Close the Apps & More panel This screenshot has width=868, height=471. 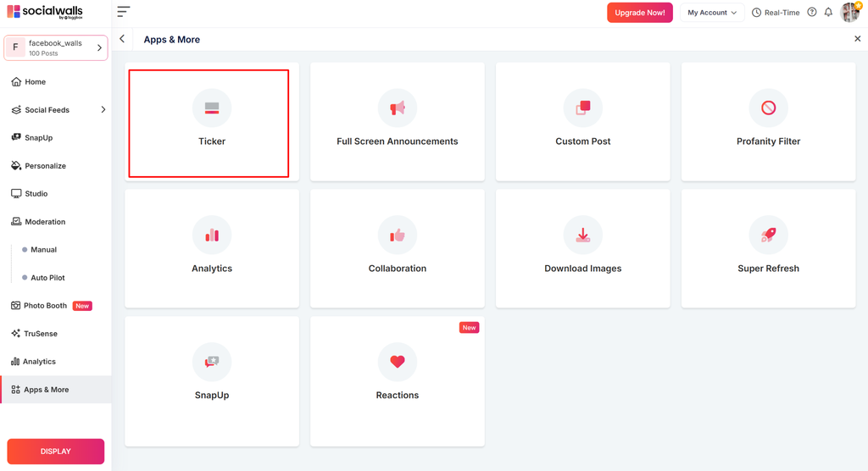(858, 39)
